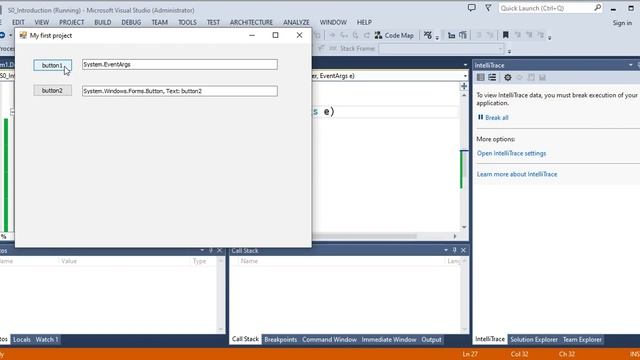Open the feedback speech bubble icon

coord(471,8)
